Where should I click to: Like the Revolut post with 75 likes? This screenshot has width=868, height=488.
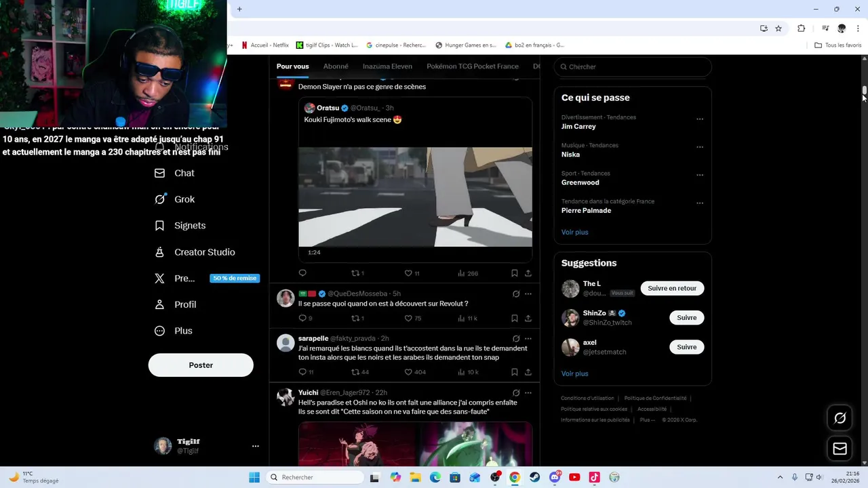(x=412, y=318)
